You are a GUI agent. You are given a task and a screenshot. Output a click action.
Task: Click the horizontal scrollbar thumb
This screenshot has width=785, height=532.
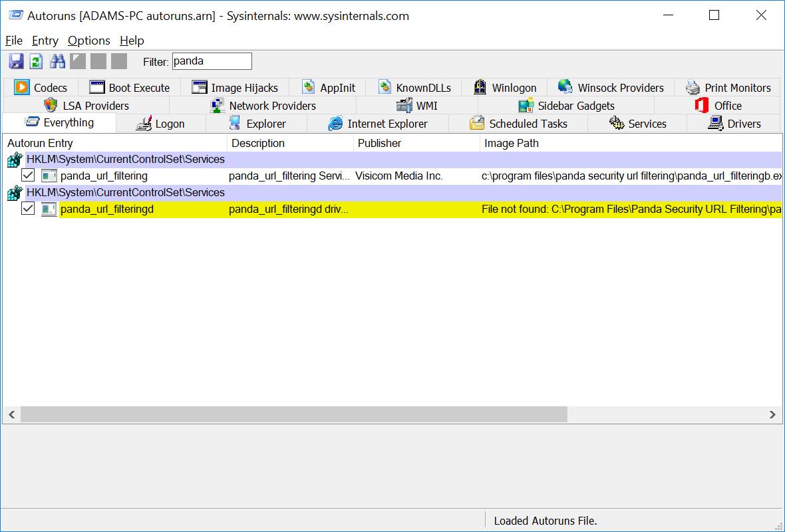tap(294, 414)
